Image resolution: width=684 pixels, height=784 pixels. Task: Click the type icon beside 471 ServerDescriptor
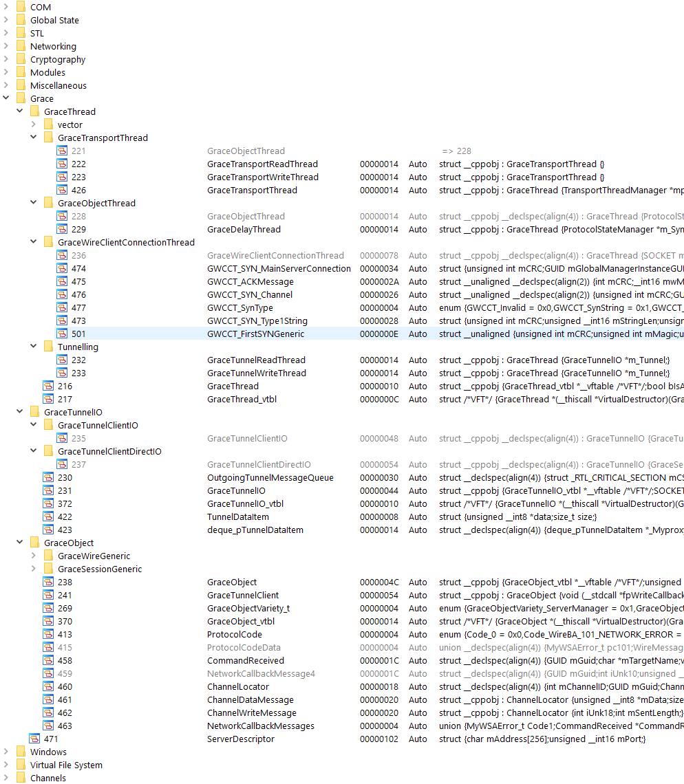click(x=34, y=739)
